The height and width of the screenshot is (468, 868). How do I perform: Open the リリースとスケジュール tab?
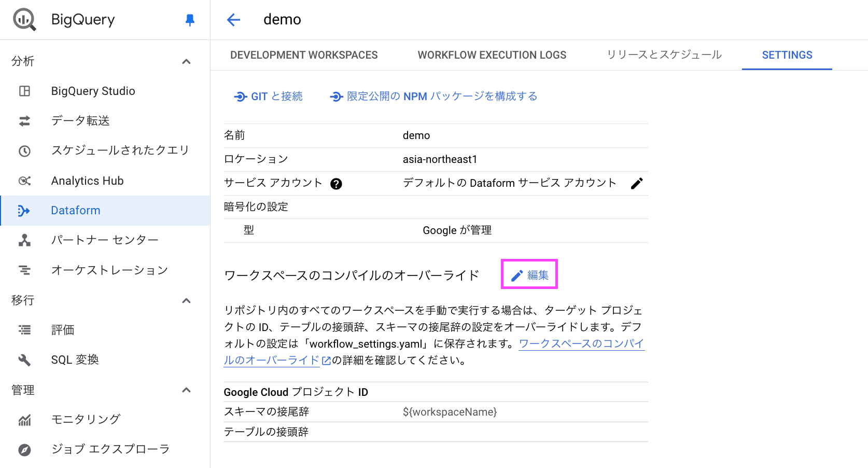[664, 54]
